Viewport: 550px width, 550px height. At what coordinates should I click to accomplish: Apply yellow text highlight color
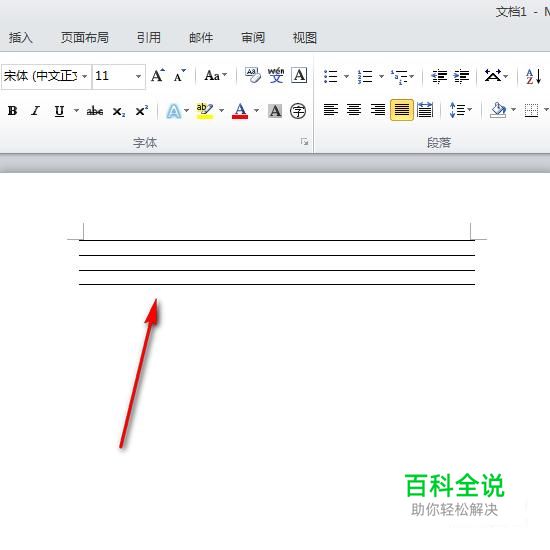204,111
